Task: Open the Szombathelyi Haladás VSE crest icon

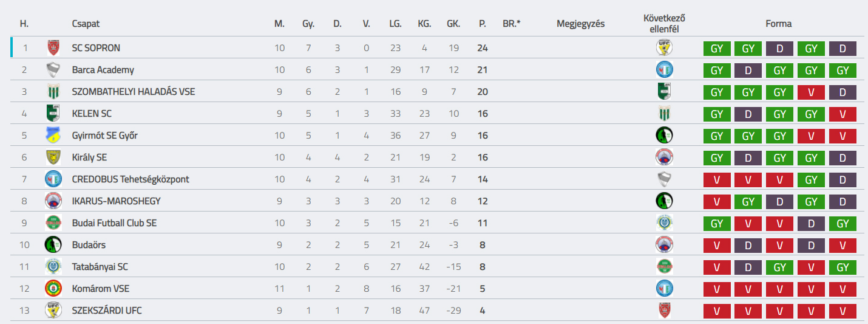Action: tap(53, 91)
